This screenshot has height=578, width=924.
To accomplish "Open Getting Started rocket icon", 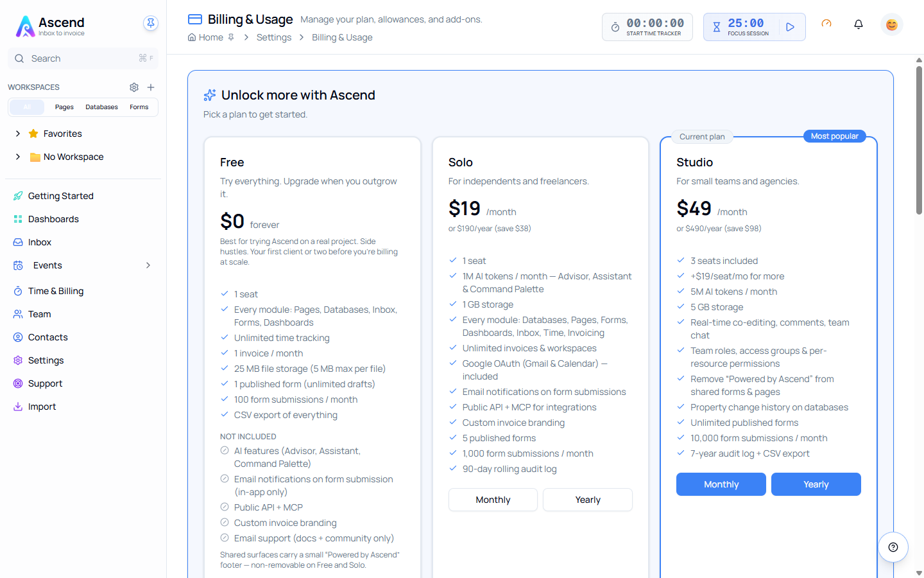I will coord(18,196).
